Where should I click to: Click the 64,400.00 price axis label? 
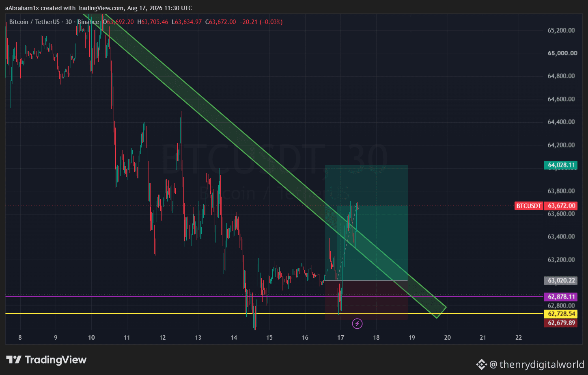561,122
